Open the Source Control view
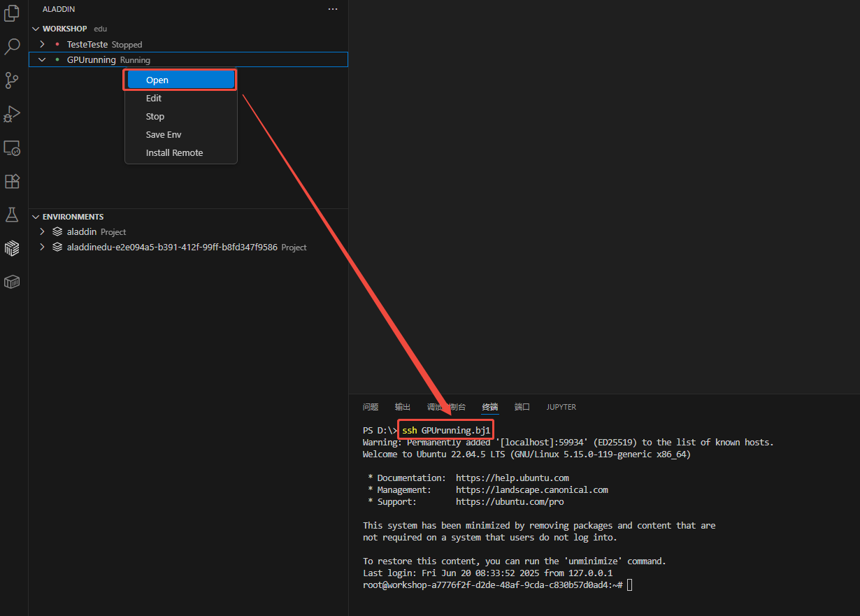The width and height of the screenshot is (860, 616). (12, 80)
